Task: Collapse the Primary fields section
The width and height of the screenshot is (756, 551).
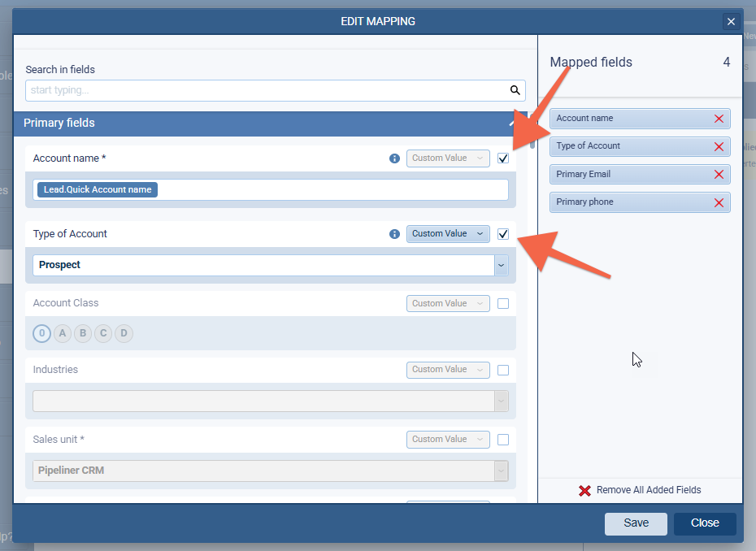Action: pyautogui.click(x=512, y=124)
